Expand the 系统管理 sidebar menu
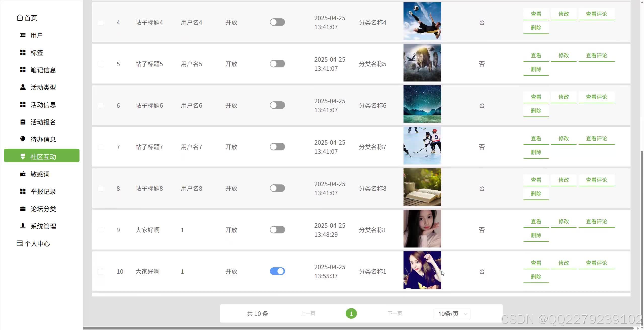This screenshot has width=644, height=330. 43,226
